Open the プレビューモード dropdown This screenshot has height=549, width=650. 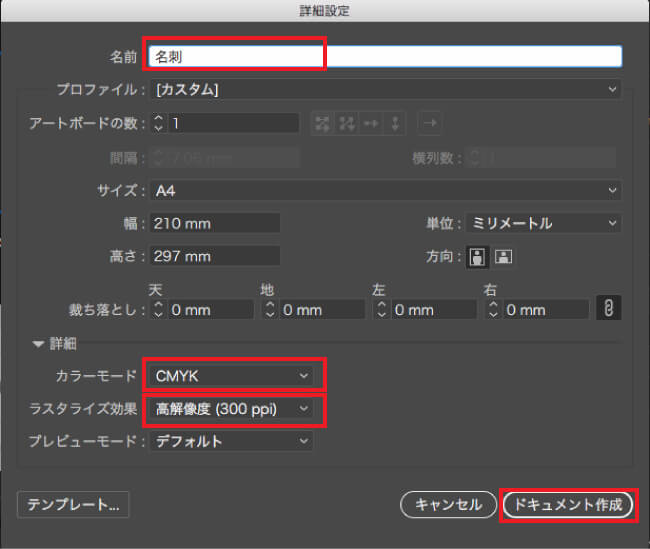(x=232, y=440)
